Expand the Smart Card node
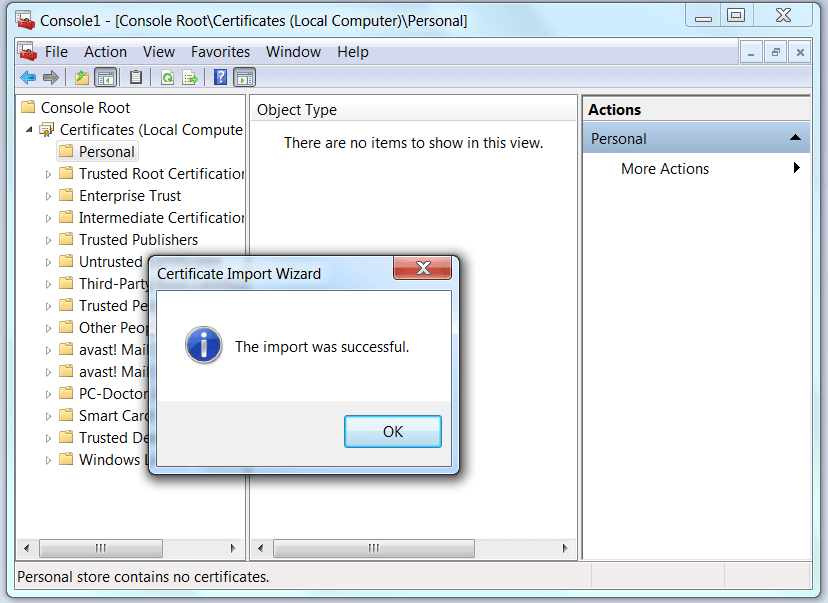Viewport: 828px width, 603px height. click(48, 416)
